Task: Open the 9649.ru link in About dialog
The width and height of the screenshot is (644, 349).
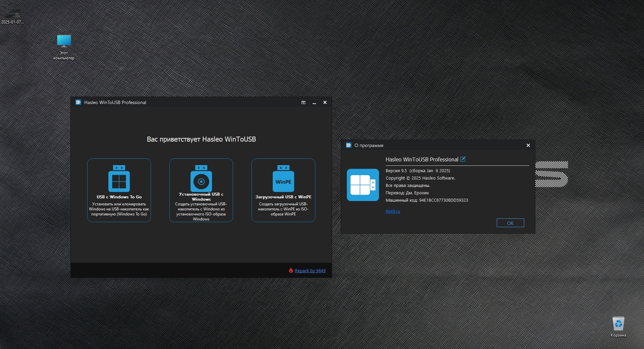Action: pos(393,211)
